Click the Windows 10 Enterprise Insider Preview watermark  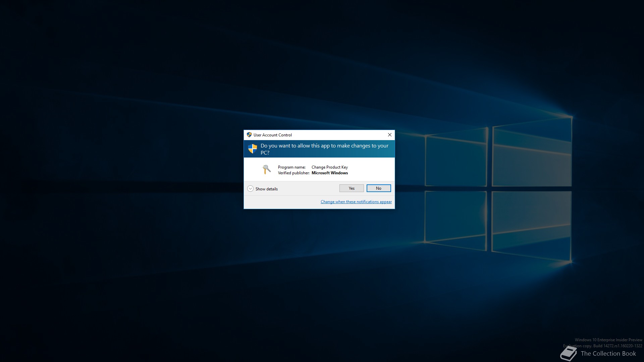(x=608, y=340)
